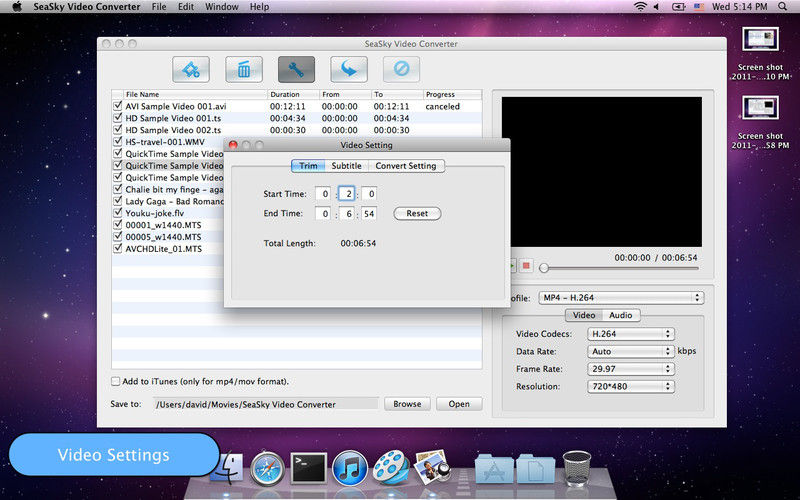The width and height of the screenshot is (800, 500).
Task: Open the Frame Rate dropdown
Action: (630, 369)
